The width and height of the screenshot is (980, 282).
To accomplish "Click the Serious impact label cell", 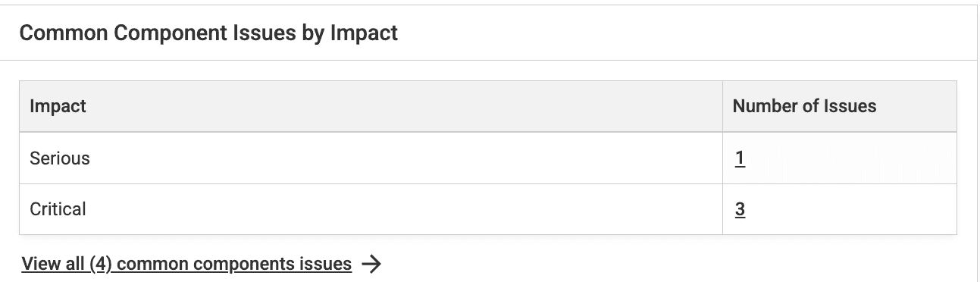I will (371, 158).
